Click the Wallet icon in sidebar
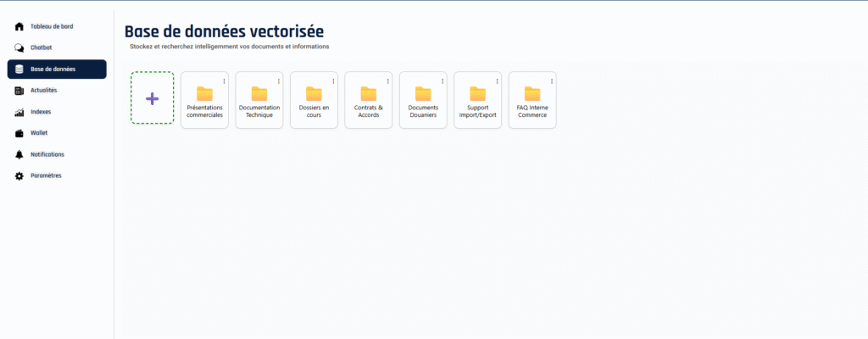868x339 pixels. coord(19,133)
